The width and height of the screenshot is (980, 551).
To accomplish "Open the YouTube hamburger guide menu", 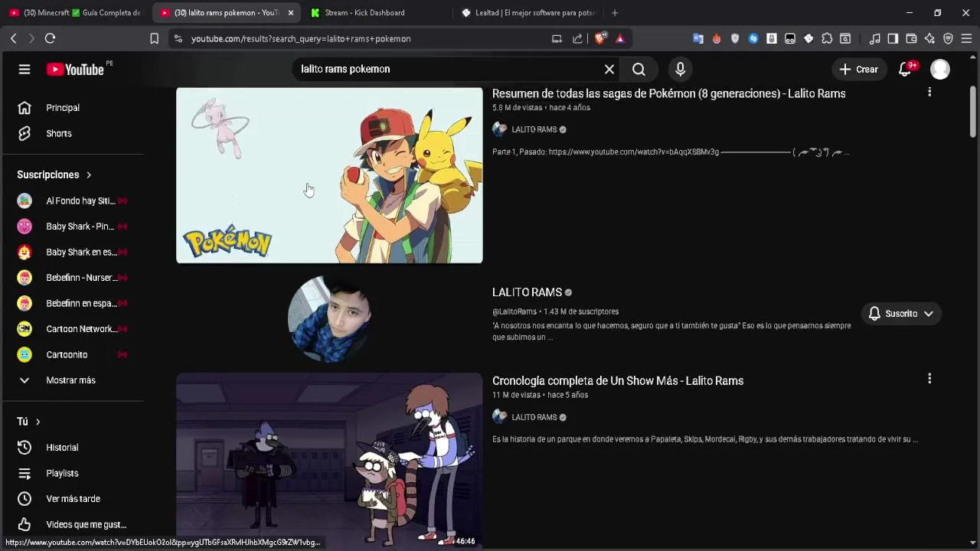I will (x=24, y=70).
